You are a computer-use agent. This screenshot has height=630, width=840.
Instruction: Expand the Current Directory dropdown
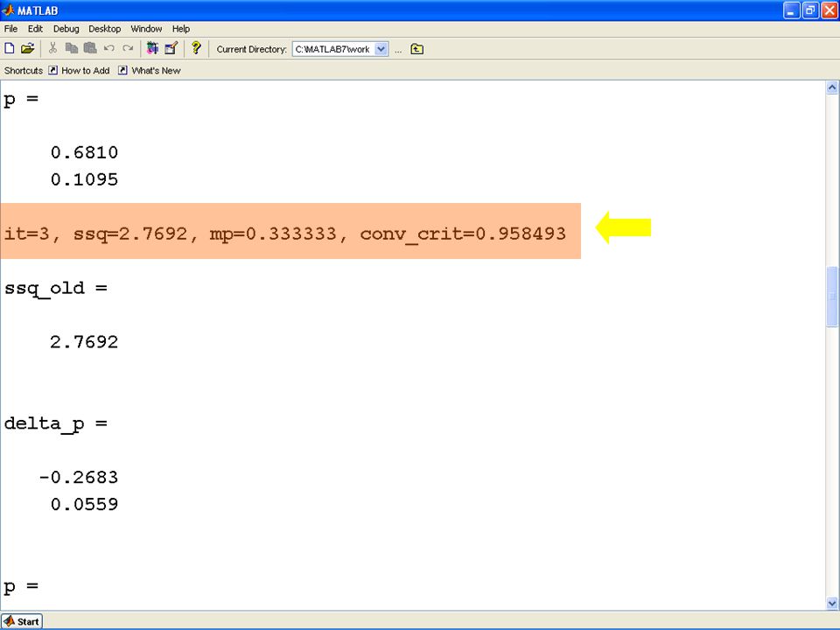click(381, 49)
